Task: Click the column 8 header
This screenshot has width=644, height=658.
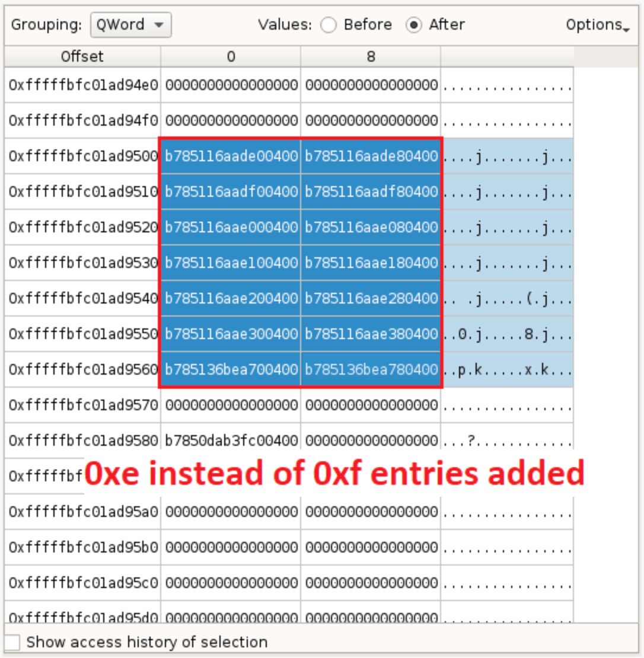Action: (x=371, y=56)
